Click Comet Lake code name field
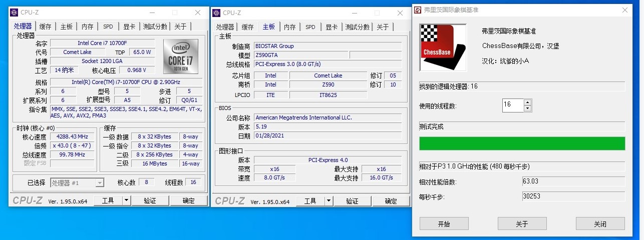 pos(78,52)
